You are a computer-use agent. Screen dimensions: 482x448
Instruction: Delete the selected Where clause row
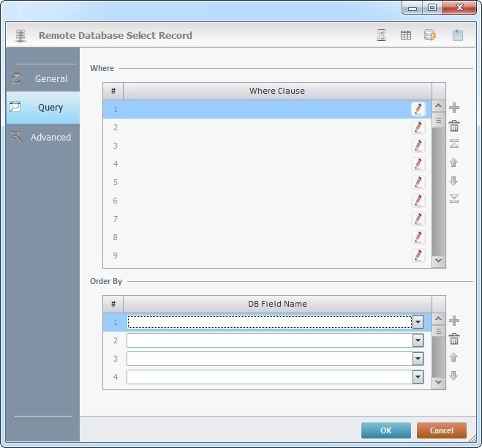pyautogui.click(x=454, y=127)
